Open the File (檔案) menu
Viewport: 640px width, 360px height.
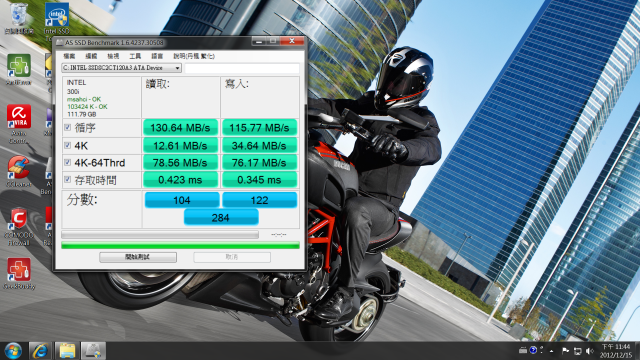point(69,56)
